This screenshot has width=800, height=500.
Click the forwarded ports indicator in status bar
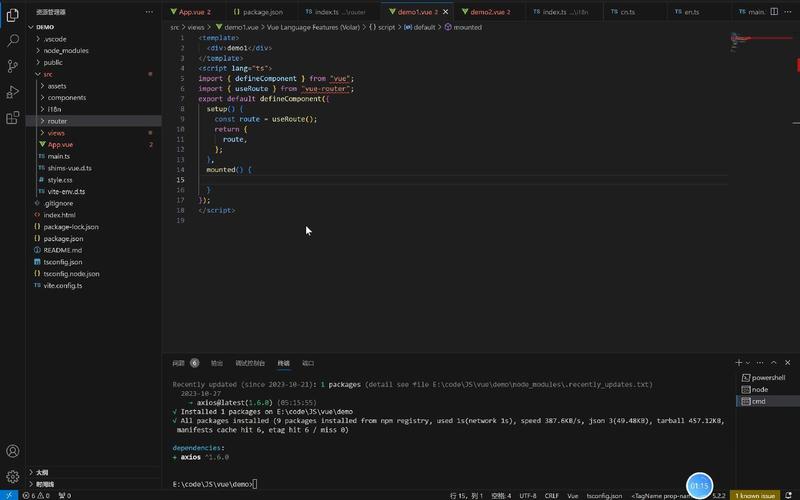(65, 495)
